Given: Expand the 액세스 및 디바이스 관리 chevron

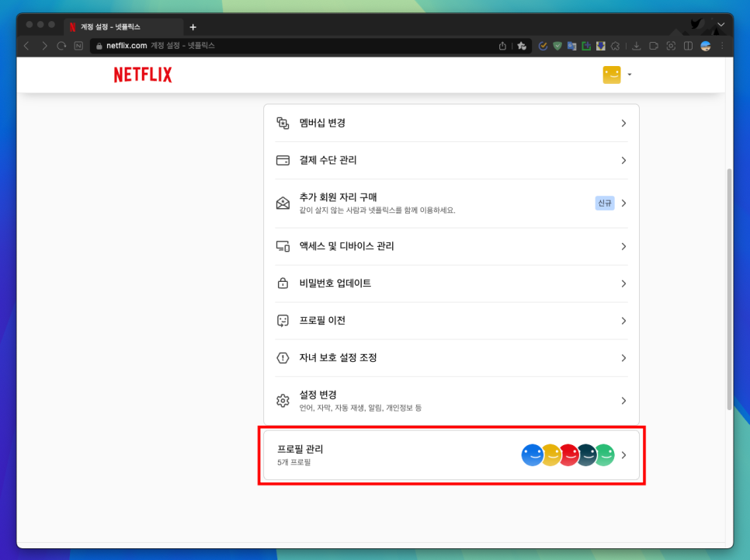Looking at the screenshot, I should pos(623,246).
